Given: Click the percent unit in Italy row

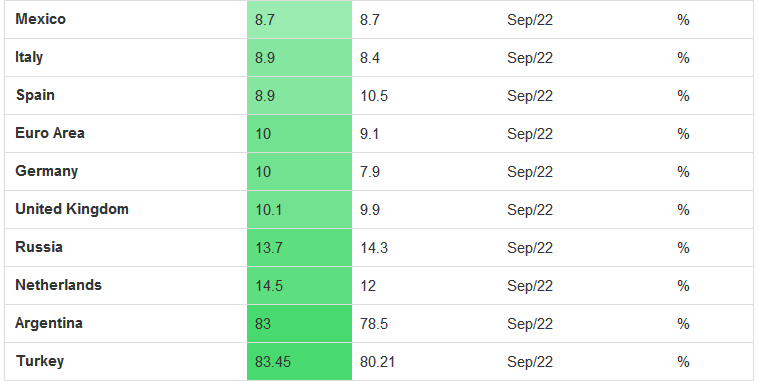Looking at the screenshot, I should coord(683,58).
